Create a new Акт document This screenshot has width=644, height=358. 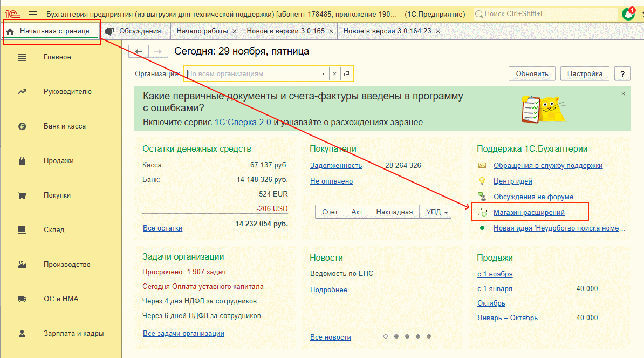coord(357,212)
